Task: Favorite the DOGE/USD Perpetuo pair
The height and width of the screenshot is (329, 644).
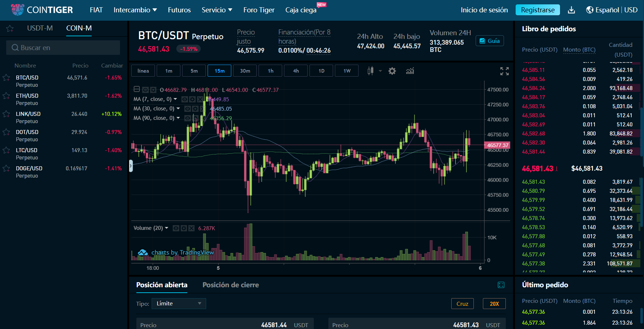Action: 6,168
